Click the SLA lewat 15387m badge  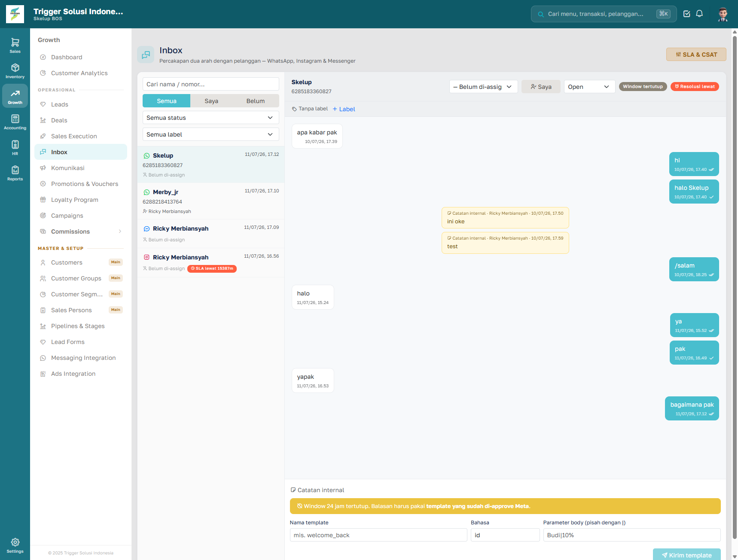(x=212, y=268)
